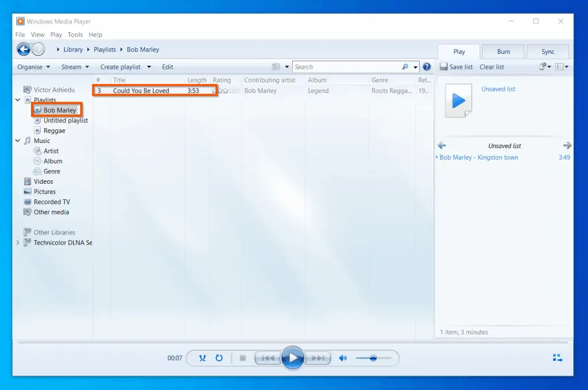Turn on repeat mode
The width and height of the screenshot is (588, 390).
[x=219, y=357]
